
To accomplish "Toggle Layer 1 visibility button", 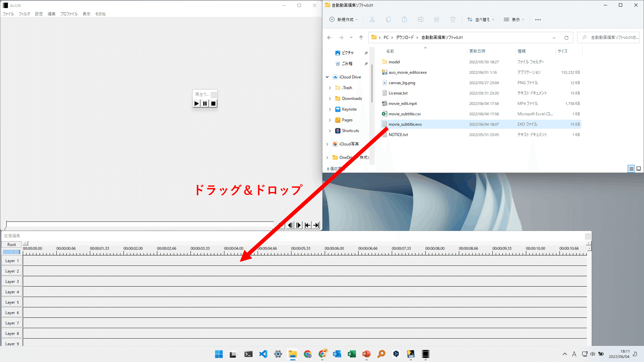I will point(12,261).
